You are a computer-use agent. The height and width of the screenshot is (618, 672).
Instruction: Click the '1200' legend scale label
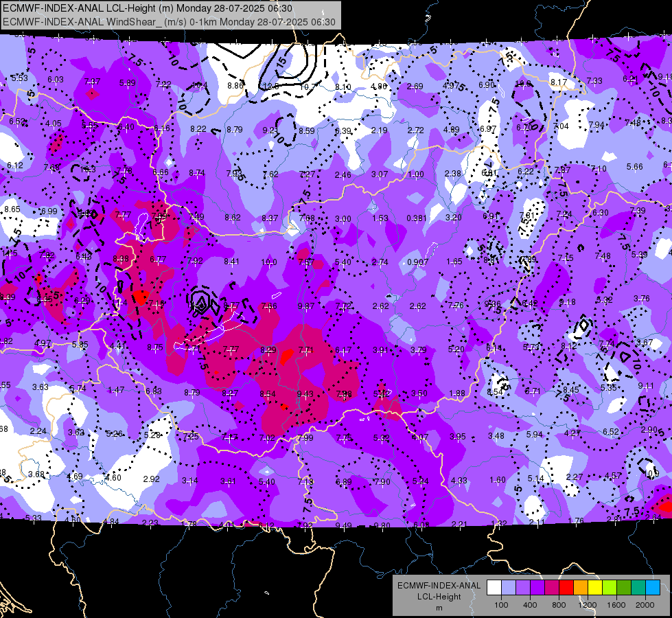[587, 605]
